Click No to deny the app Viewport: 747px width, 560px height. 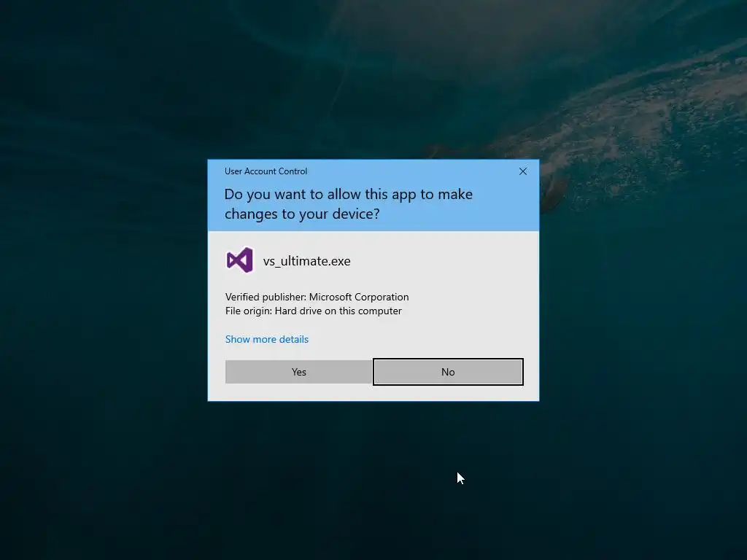(x=448, y=372)
